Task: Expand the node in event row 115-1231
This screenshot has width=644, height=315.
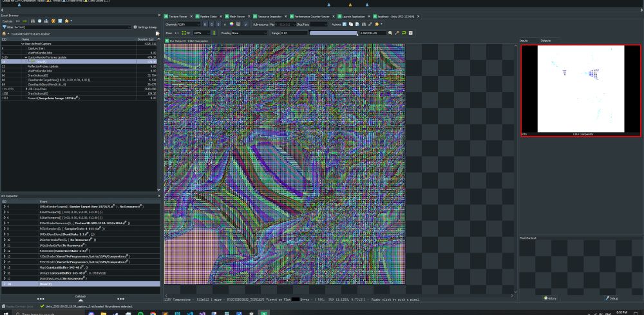Action: [x=26, y=89]
